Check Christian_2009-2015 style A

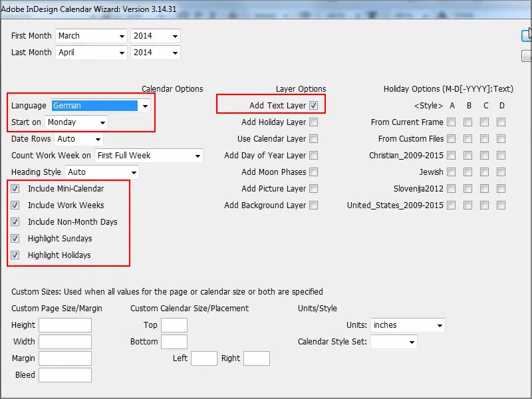pos(452,156)
